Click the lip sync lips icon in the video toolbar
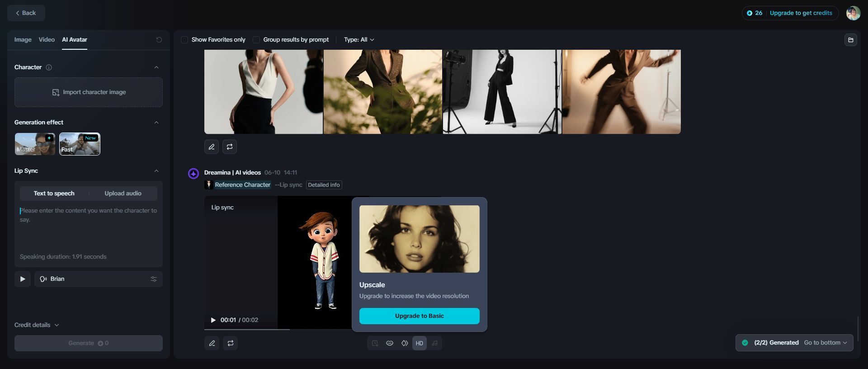The width and height of the screenshot is (868, 369). point(390,343)
